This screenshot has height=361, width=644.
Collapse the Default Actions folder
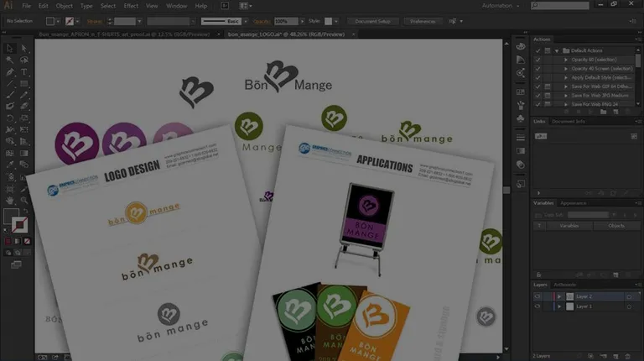(556, 50)
